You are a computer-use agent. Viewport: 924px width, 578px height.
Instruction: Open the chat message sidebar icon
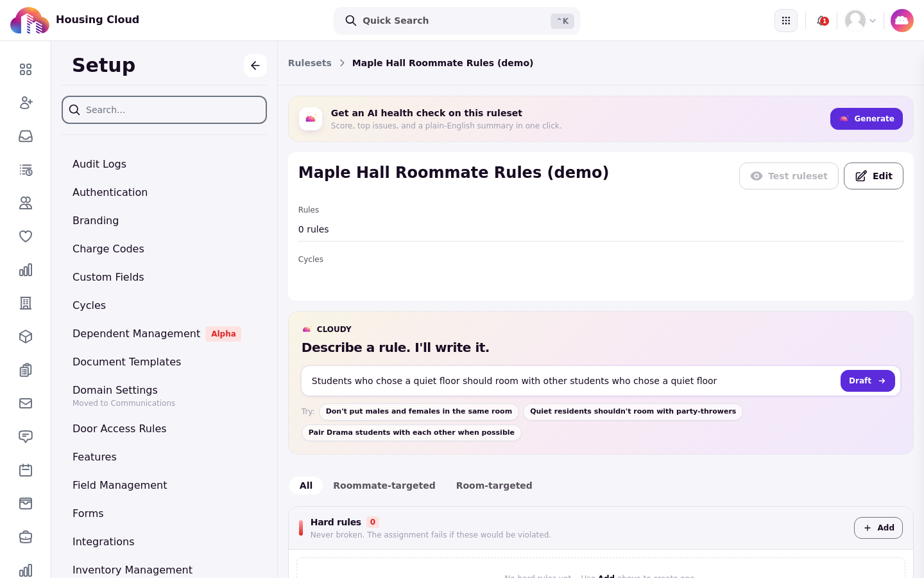26,437
